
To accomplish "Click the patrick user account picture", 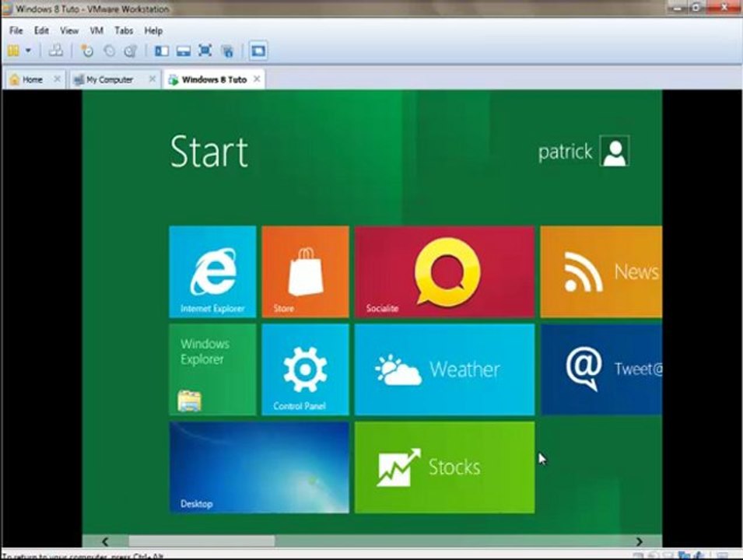I will [615, 151].
